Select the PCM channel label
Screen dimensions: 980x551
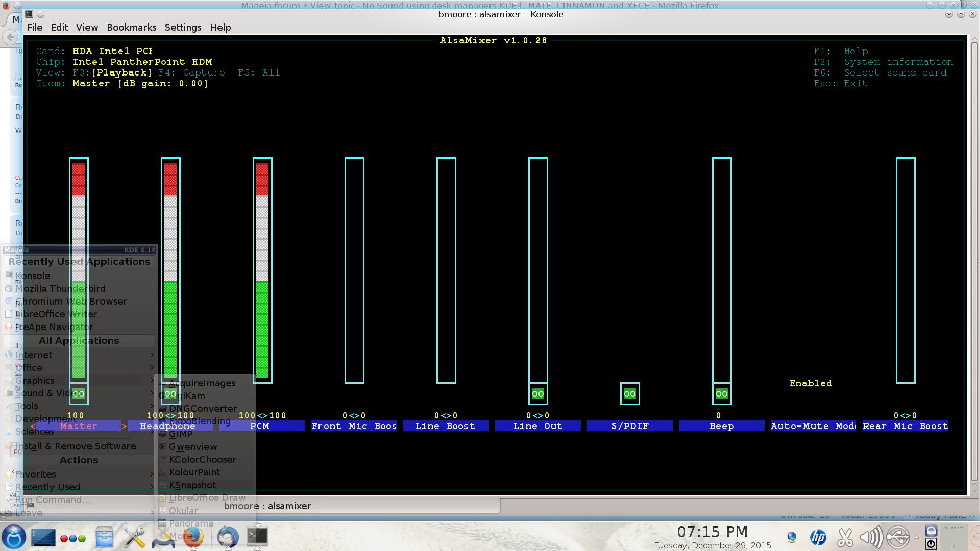pyautogui.click(x=262, y=426)
